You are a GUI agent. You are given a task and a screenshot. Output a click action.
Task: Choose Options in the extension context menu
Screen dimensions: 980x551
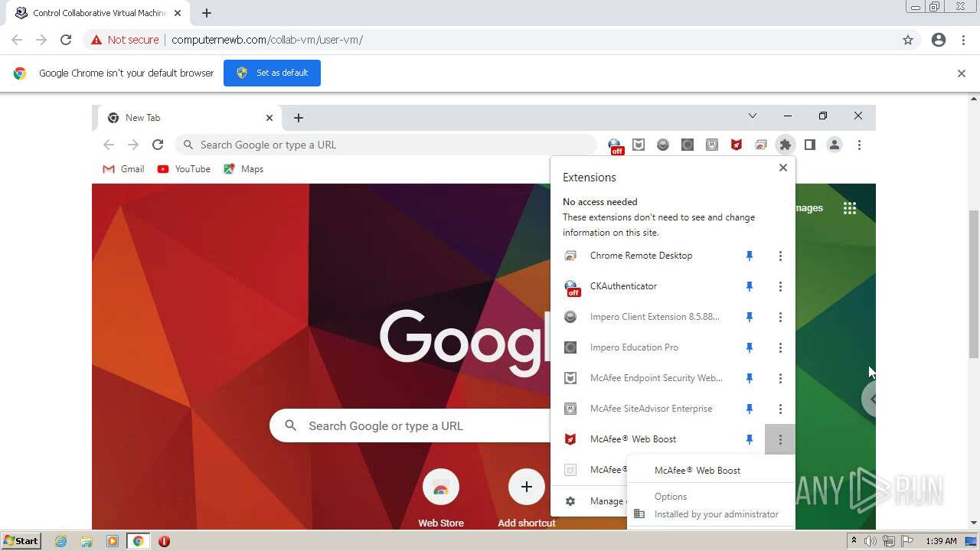pos(710,497)
